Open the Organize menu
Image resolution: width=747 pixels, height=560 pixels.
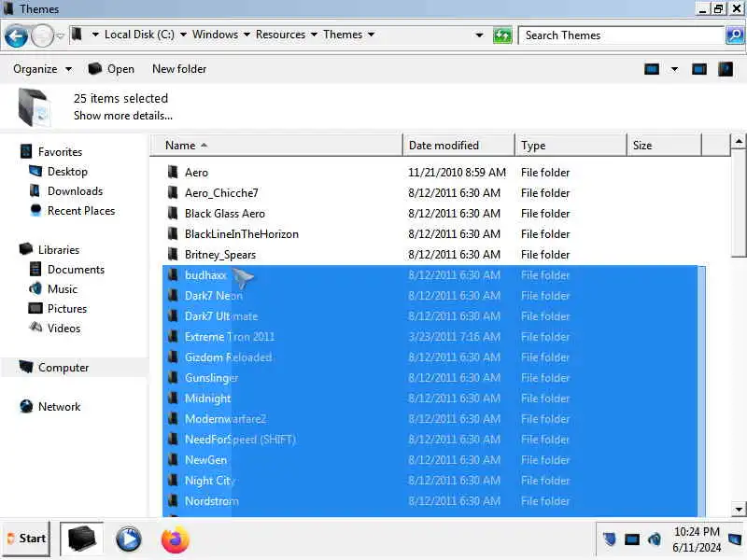42,69
